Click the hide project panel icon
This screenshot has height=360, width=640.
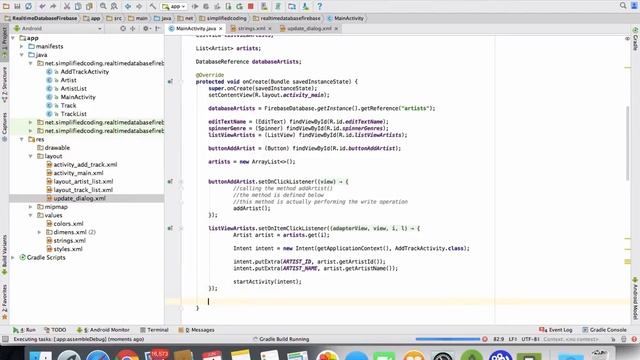point(158,29)
